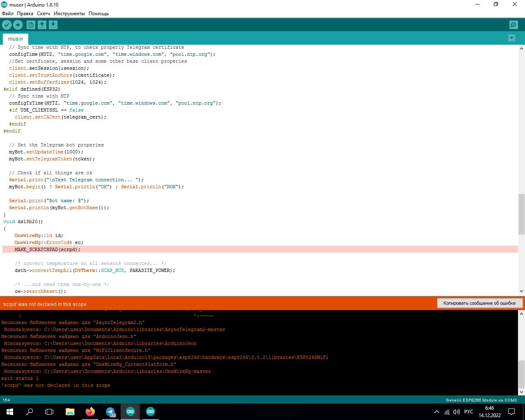Click the '// Check if all things are ok' comment
This screenshot has width=525, height=420.
(50, 173)
